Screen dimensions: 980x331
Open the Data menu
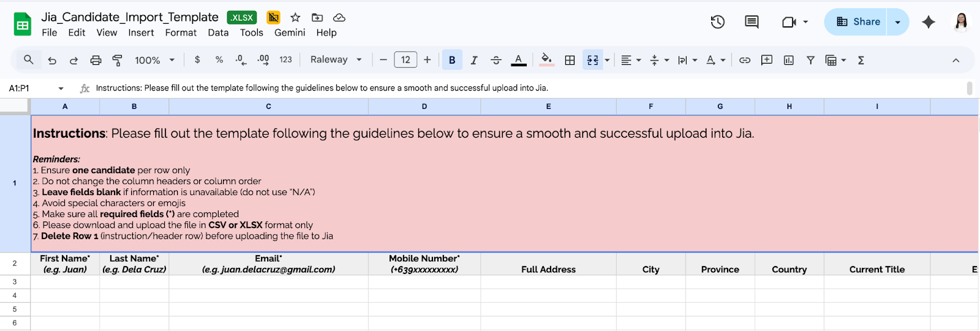tap(218, 33)
